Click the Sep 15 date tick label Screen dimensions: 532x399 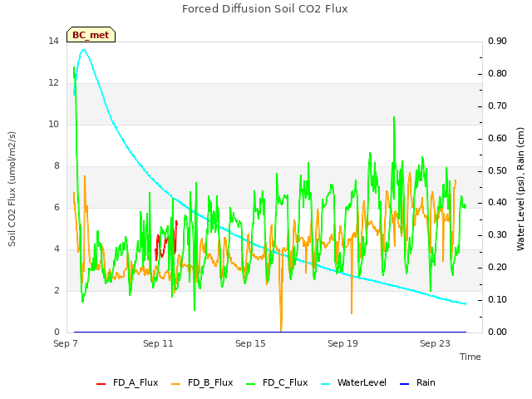point(250,343)
